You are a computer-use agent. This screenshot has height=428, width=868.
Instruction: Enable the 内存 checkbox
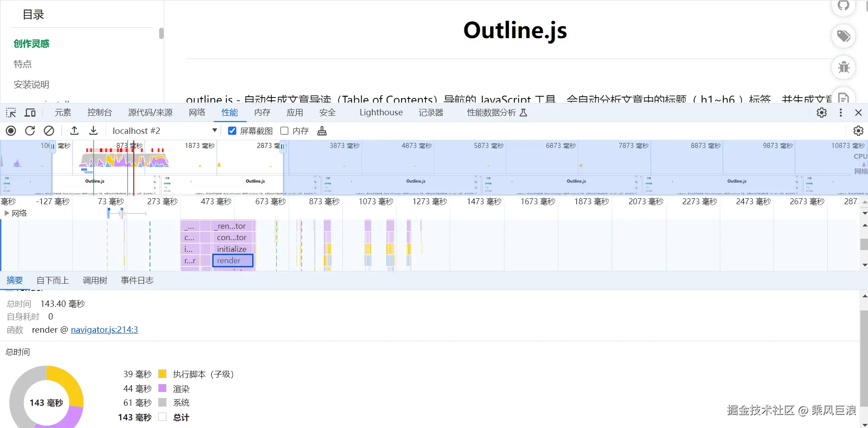[284, 131]
